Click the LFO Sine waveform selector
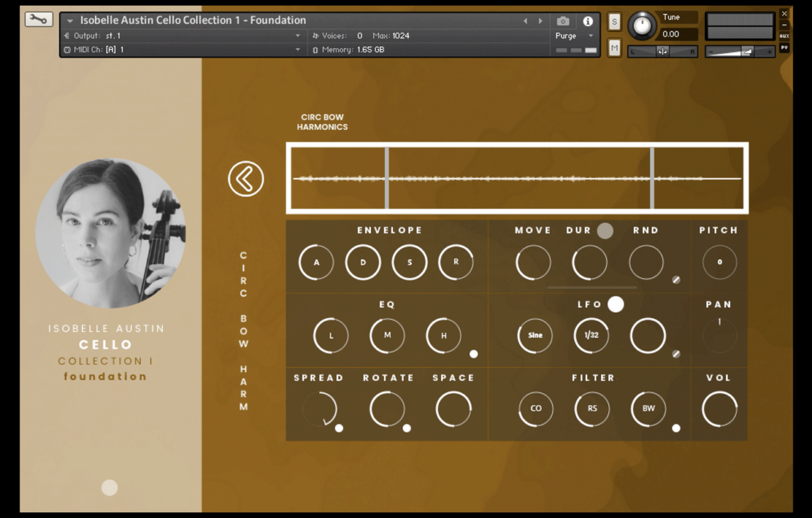Image resolution: width=812 pixels, height=518 pixels. tap(535, 335)
